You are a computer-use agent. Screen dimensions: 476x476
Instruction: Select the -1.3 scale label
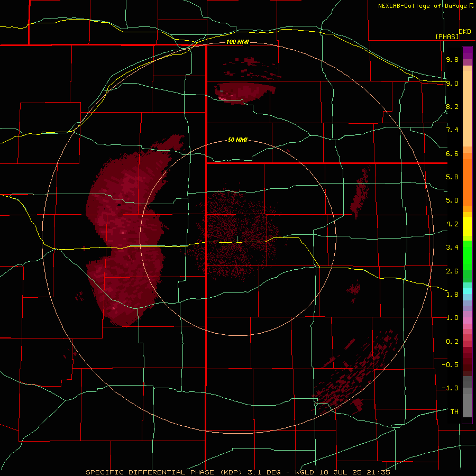click(450, 388)
